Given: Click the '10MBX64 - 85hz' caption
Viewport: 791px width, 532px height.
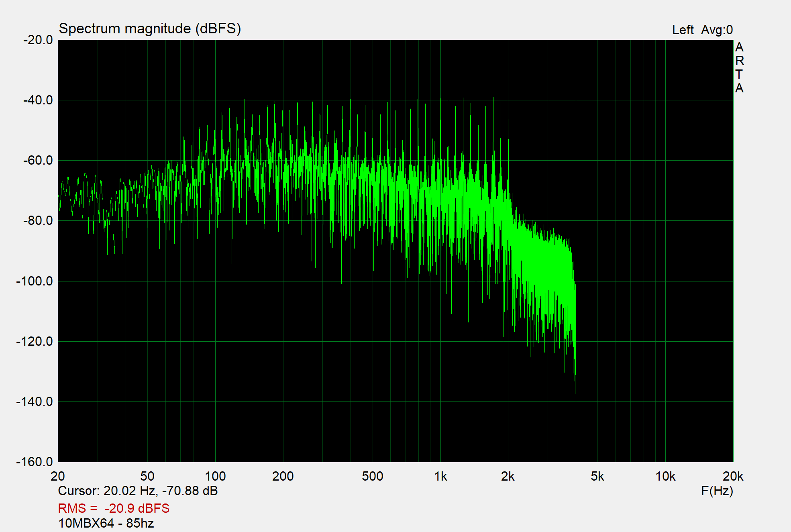Looking at the screenshot, I should point(106,523).
